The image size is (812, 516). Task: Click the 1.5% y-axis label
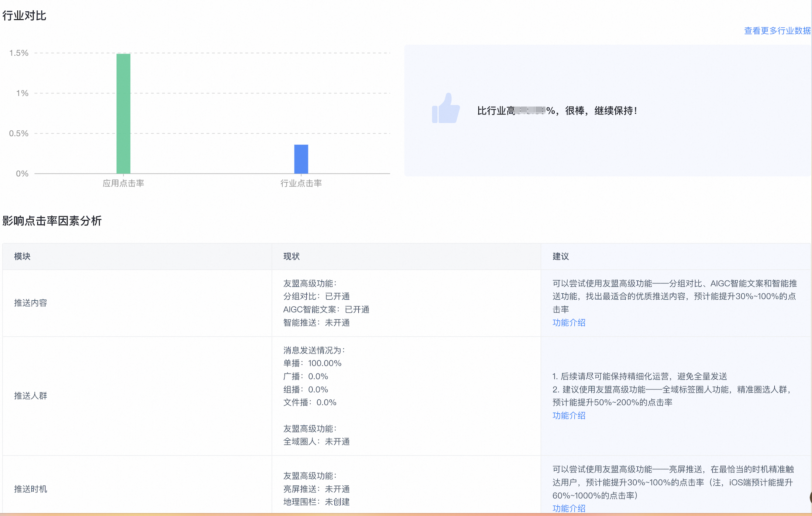[x=19, y=53]
